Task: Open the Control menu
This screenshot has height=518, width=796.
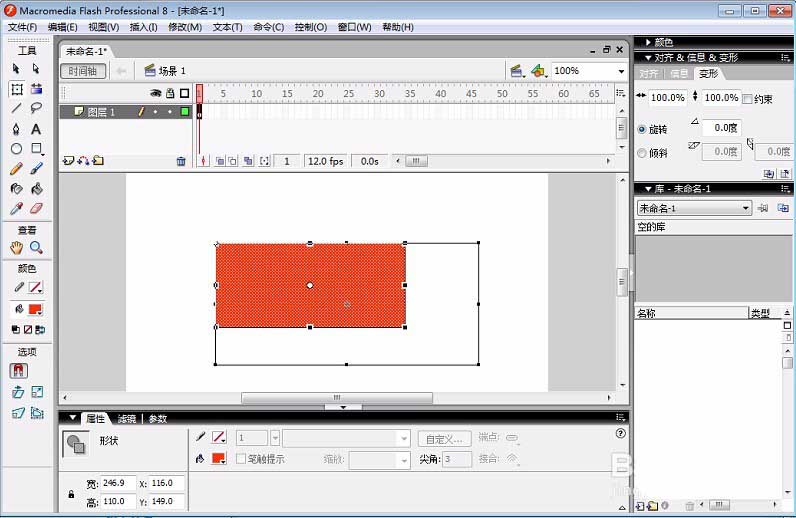Action: click(311, 27)
